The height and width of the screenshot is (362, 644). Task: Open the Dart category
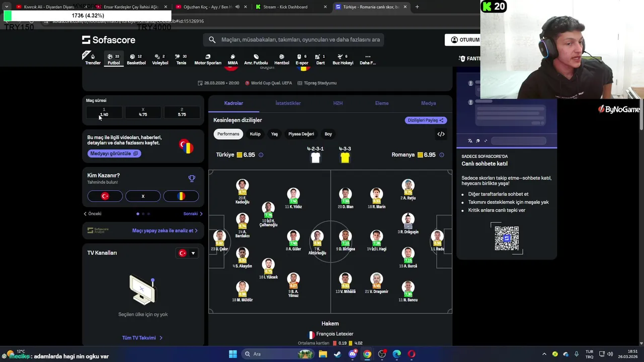pyautogui.click(x=320, y=59)
